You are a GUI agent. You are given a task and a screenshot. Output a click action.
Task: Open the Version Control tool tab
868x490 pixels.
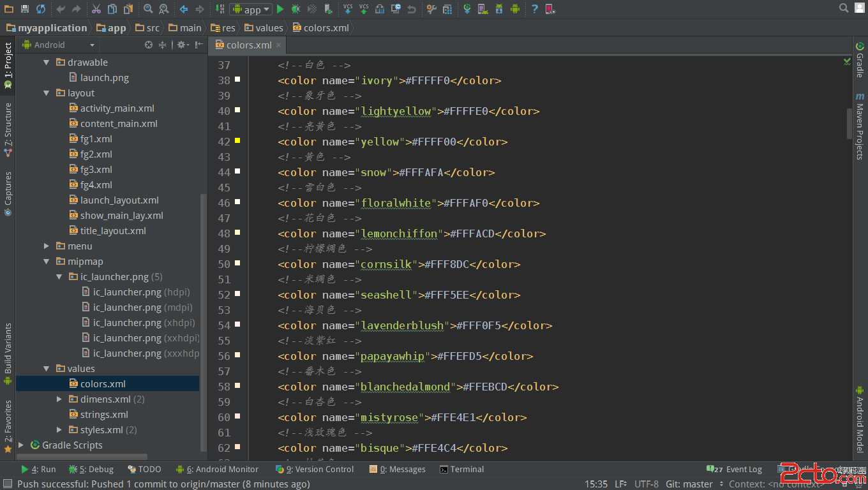click(x=315, y=470)
